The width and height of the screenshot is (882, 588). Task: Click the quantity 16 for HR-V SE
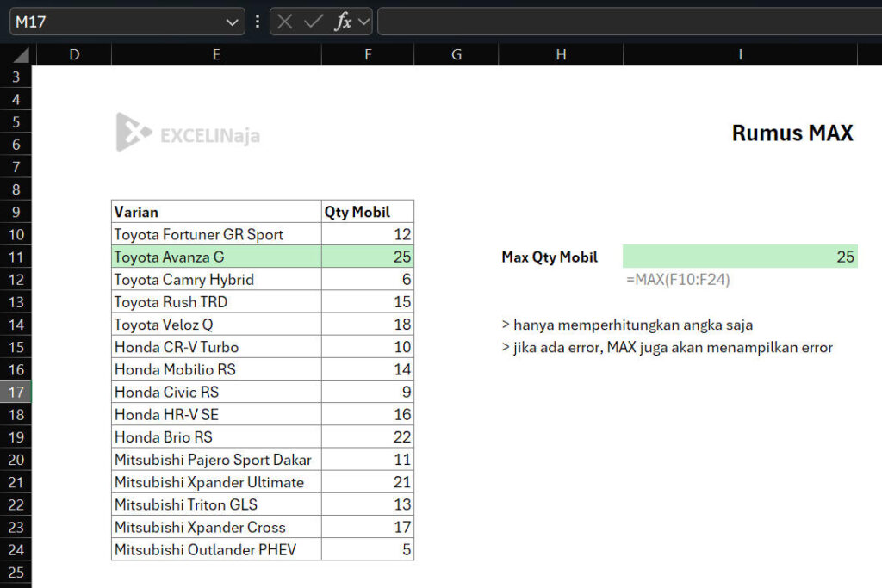coord(368,414)
